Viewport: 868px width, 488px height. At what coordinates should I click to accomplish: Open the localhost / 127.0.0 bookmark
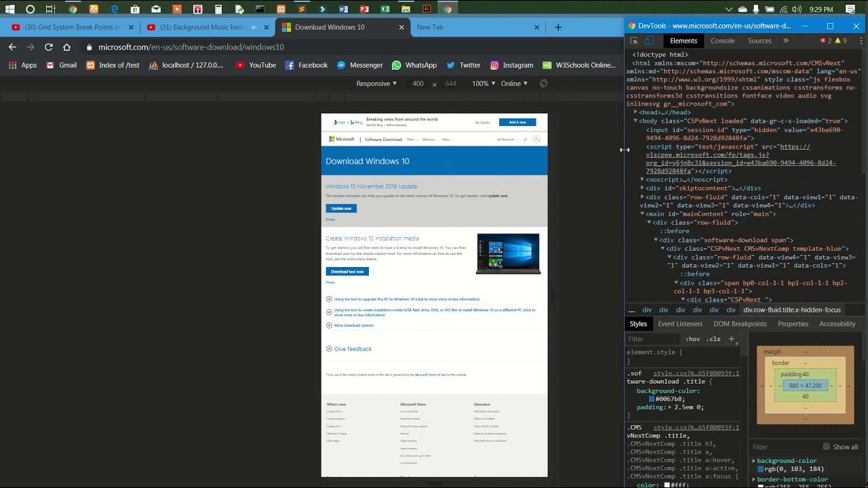click(x=186, y=65)
